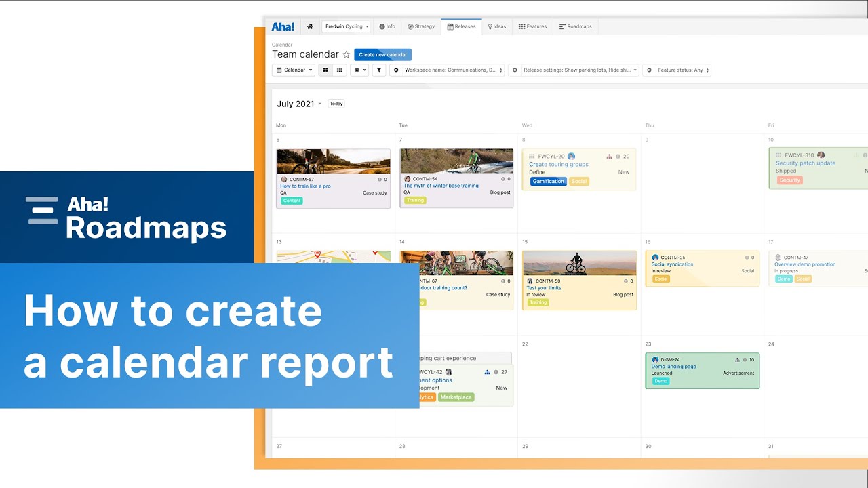Switch to the larger grid view
This screenshot has width=868, height=488.
tap(325, 70)
